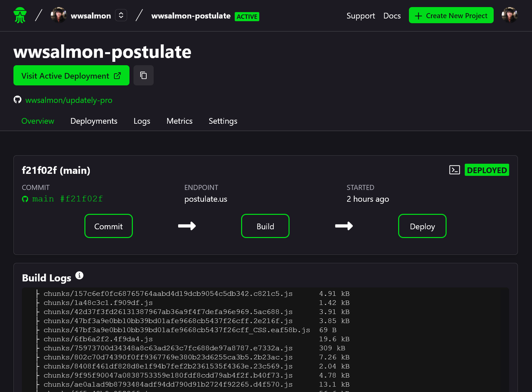
Task: Click the 309 kB size value
Action: click(332, 348)
